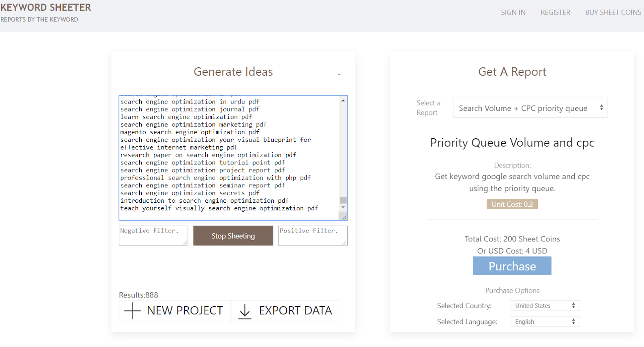Click the KEYWORD SHEETER site logo
This screenshot has width=644, height=347.
tap(45, 8)
